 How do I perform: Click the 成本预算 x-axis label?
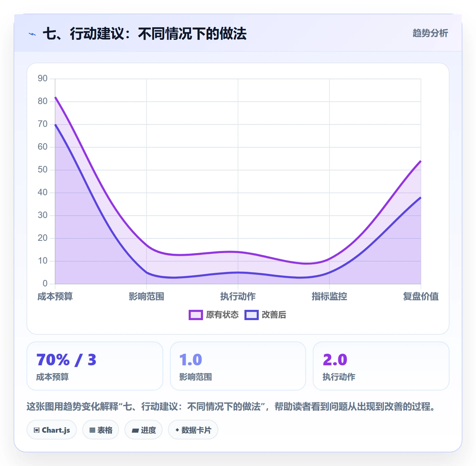[x=55, y=296]
